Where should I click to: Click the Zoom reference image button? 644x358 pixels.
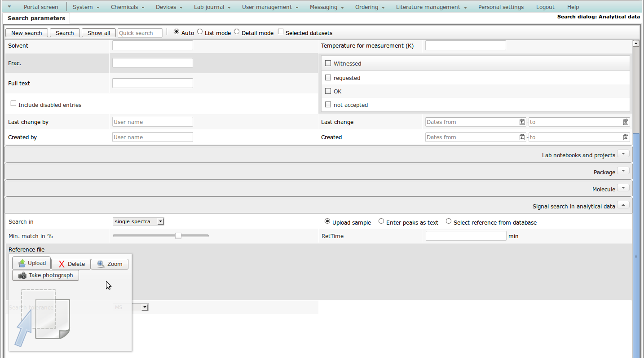pos(110,264)
